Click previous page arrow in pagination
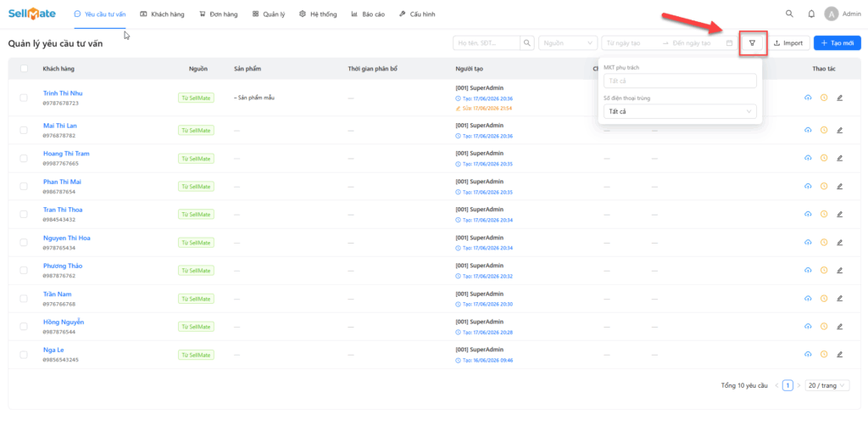868x426 pixels. pos(776,385)
